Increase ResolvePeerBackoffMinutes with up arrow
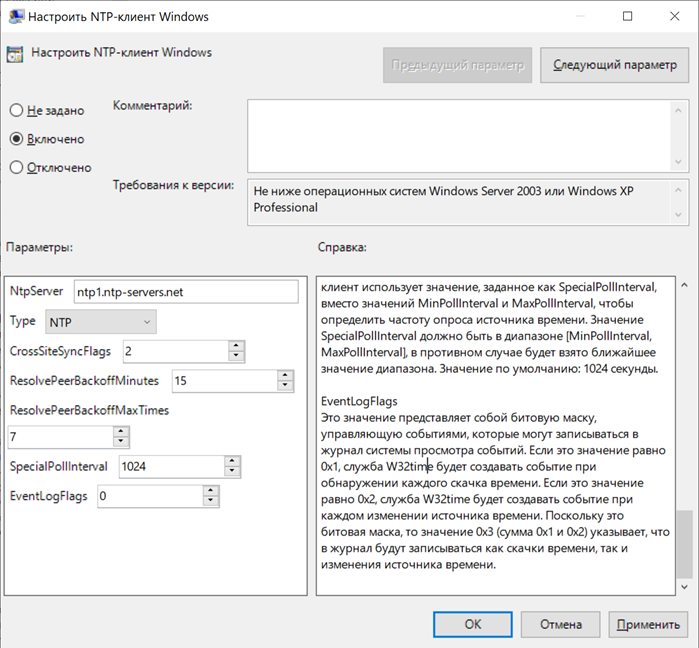Image resolution: width=699 pixels, height=648 pixels. pos(287,376)
